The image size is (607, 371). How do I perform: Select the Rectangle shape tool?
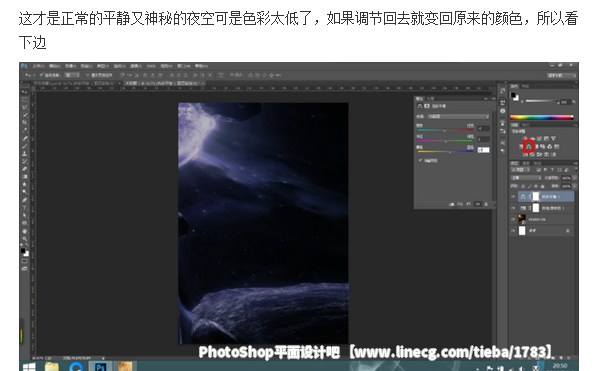[x=25, y=223]
